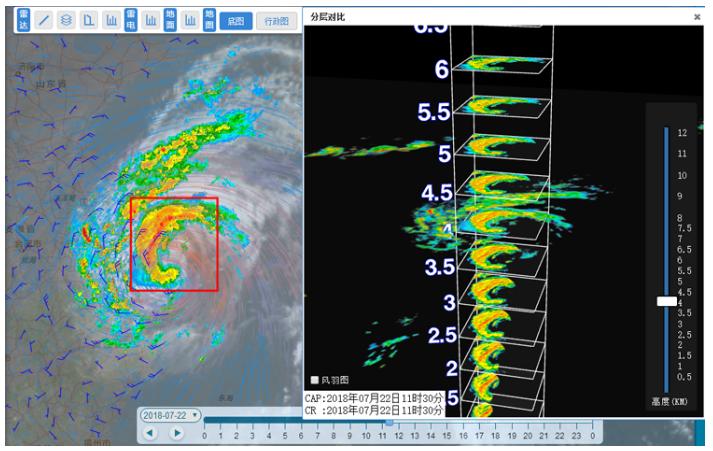
Task: Close the 分层对比 layer comparison panel
Action: coord(697,17)
